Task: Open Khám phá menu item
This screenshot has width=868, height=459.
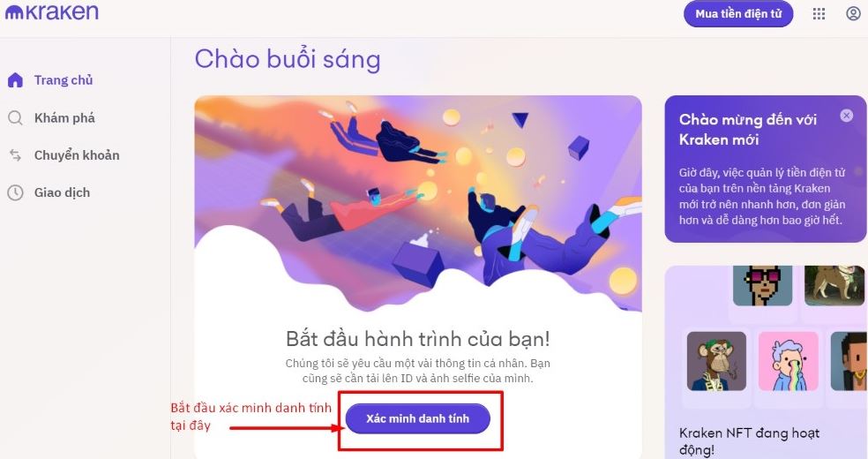Action: click(51, 118)
